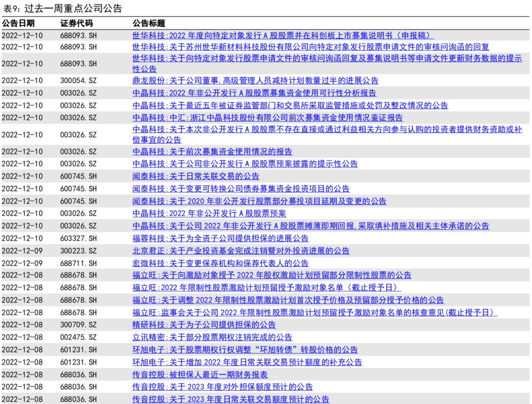This screenshot has height=404, width=532.
Task: Select the 公告日期 column header
Action: (18, 24)
